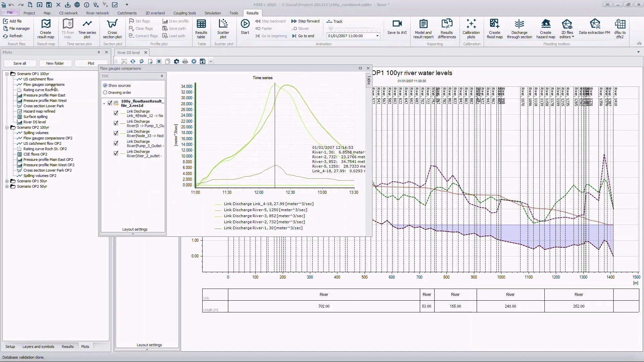Expand the Scenario OP2 50yr folder
Viewport: 644px width, 362px height.
pyautogui.click(x=7, y=186)
